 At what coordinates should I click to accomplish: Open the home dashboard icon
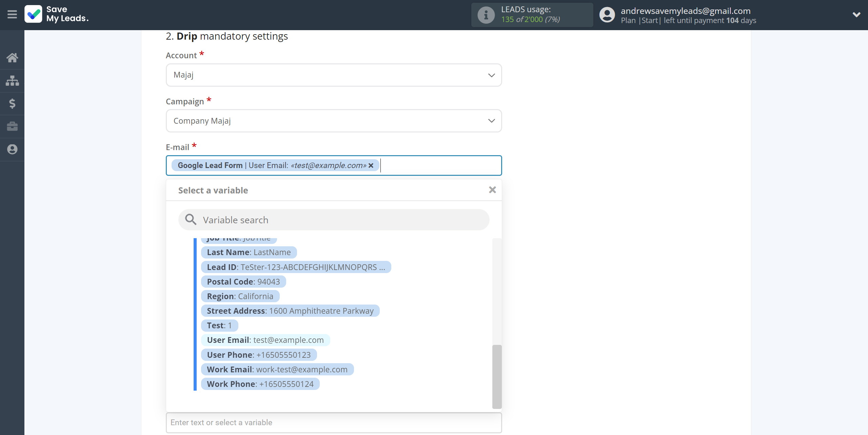12,58
